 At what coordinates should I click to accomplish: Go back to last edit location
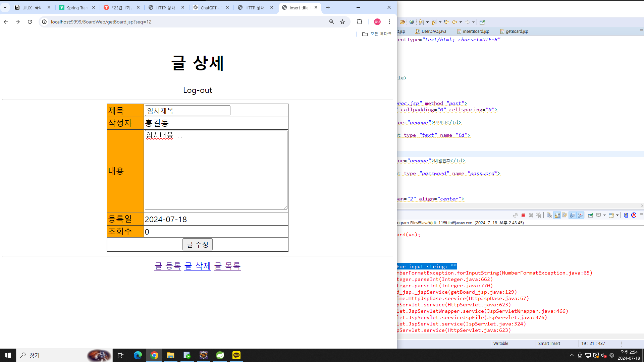pos(446,22)
